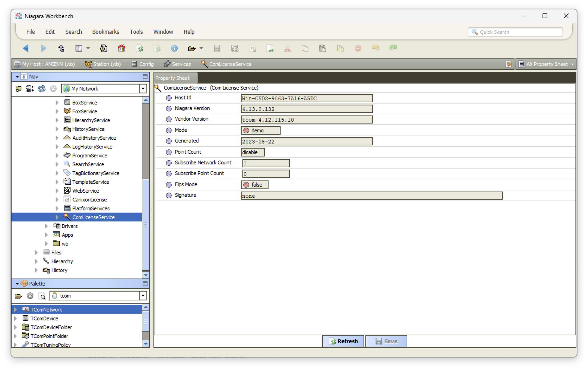Image resolution: width=588 pixels, height=370 pixels.
Task: Toggle the Mode demo boolean field
Action: (x=260, y=130)
